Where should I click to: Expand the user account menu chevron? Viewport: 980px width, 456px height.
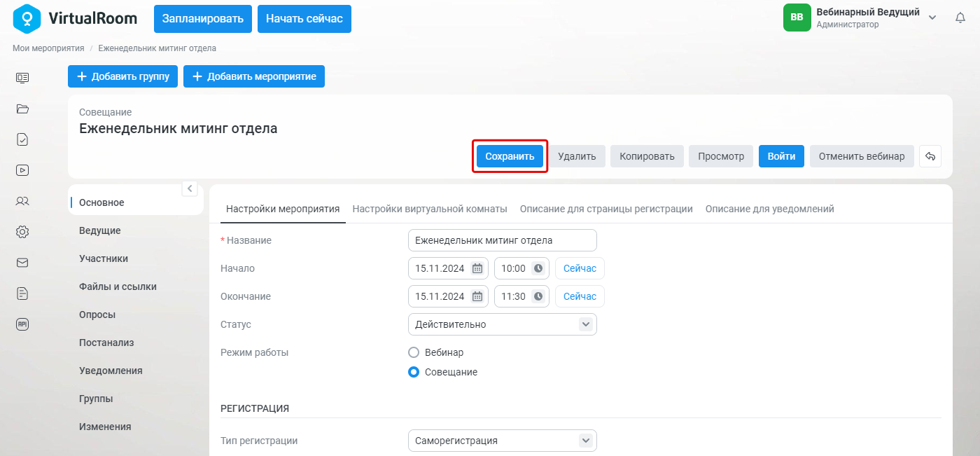[932, 18]
